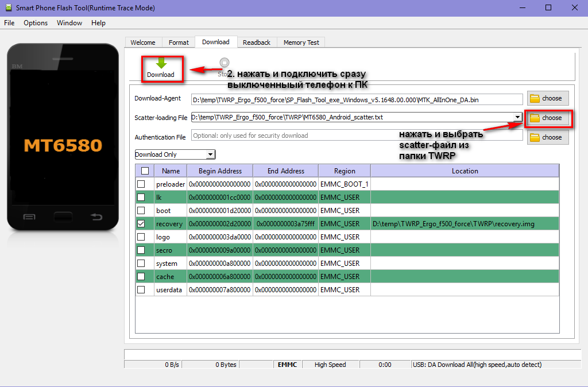588x387 pixels.
Task: Expand the Scatter-loading File path dropdown
Action: pos(517,117)
